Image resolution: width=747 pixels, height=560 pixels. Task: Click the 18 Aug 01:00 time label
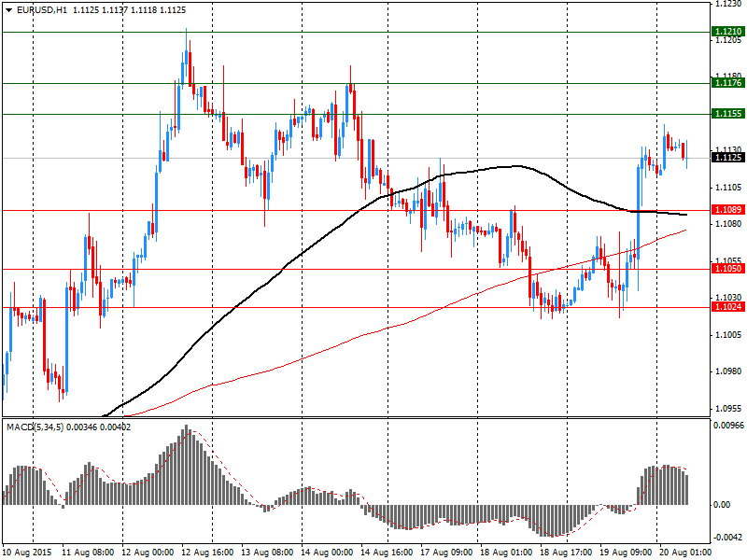coord(506,553)
